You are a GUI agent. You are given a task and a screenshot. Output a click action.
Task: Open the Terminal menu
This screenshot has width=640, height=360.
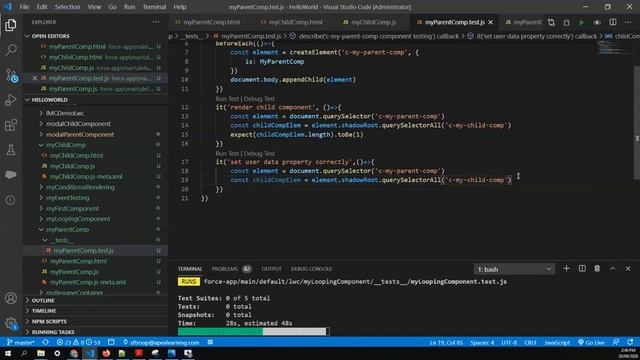pos(154,7)
